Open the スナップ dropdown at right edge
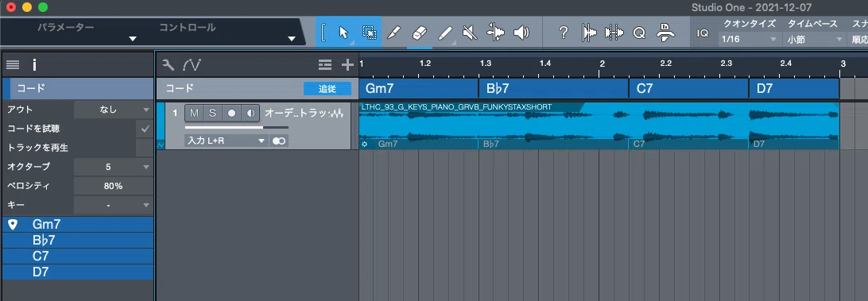 click(x=858, y=39)
